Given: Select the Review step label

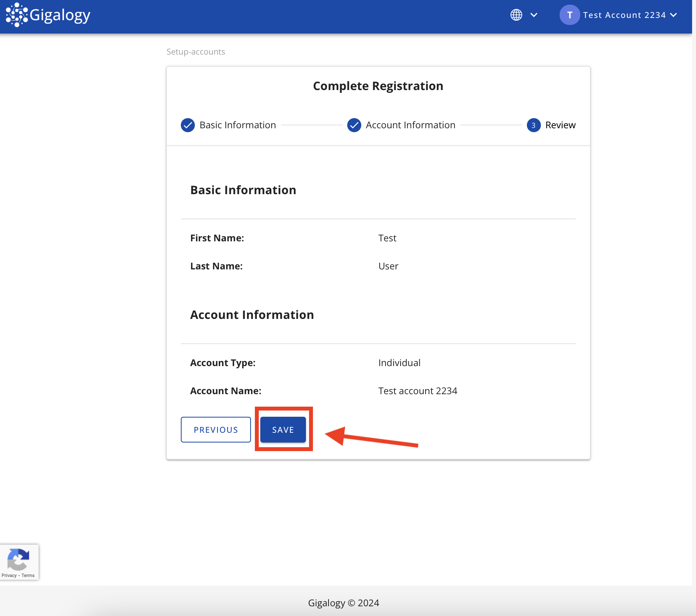Looking at the screenshot, I should coord(560,125).
